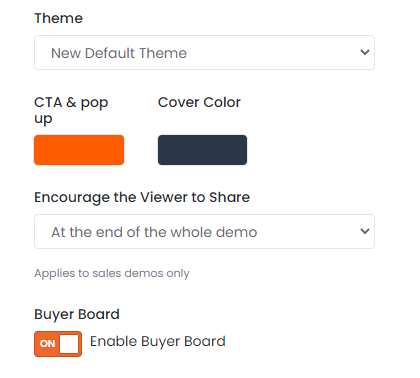
Task: Click the 'New Default Theme' value text
Action: (119, 53)
